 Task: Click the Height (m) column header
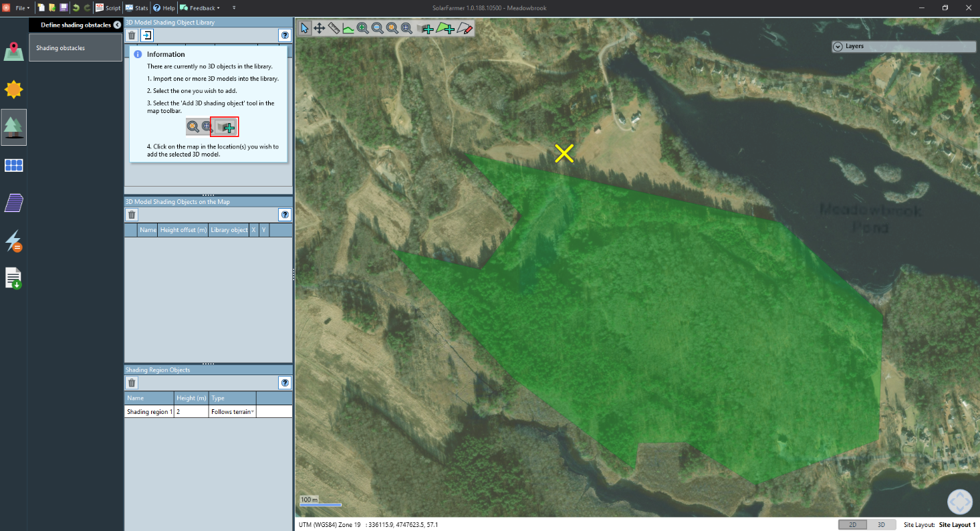click(x=191, y=398)
